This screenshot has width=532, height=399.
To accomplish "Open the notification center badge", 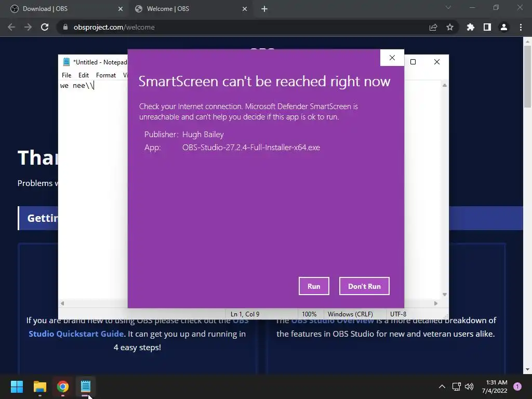I will (517, 387).
